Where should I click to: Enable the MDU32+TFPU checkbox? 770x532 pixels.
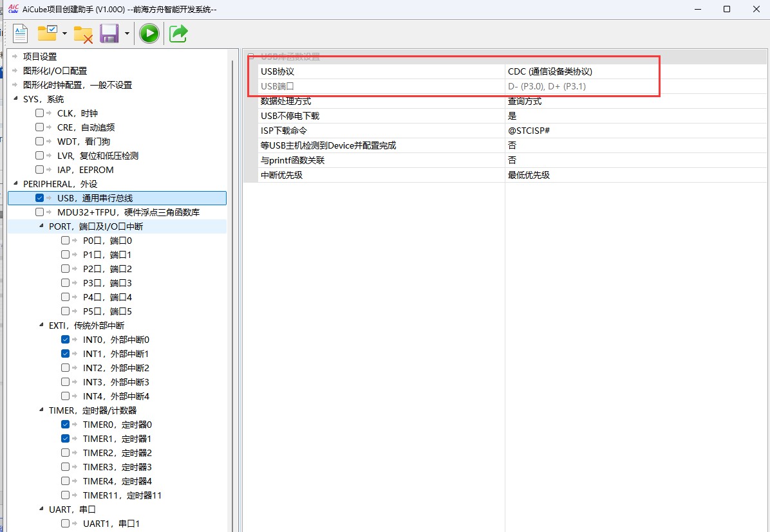tap(39, 212)
